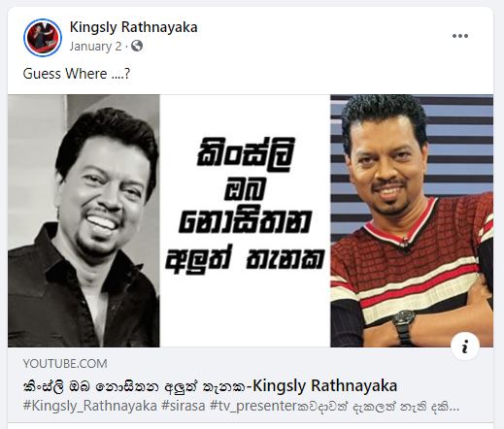
Task: Open the black-and-white photo thumbnail
Action: [84, 221]
